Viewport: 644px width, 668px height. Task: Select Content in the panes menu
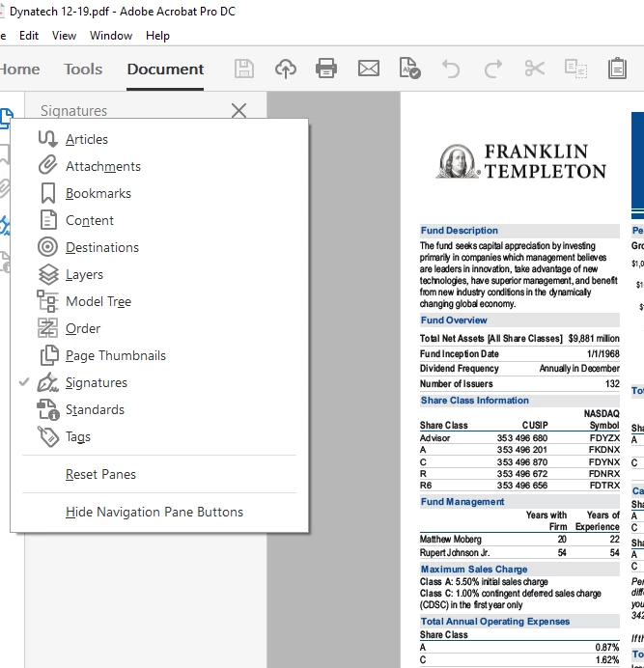coord(159,220)
